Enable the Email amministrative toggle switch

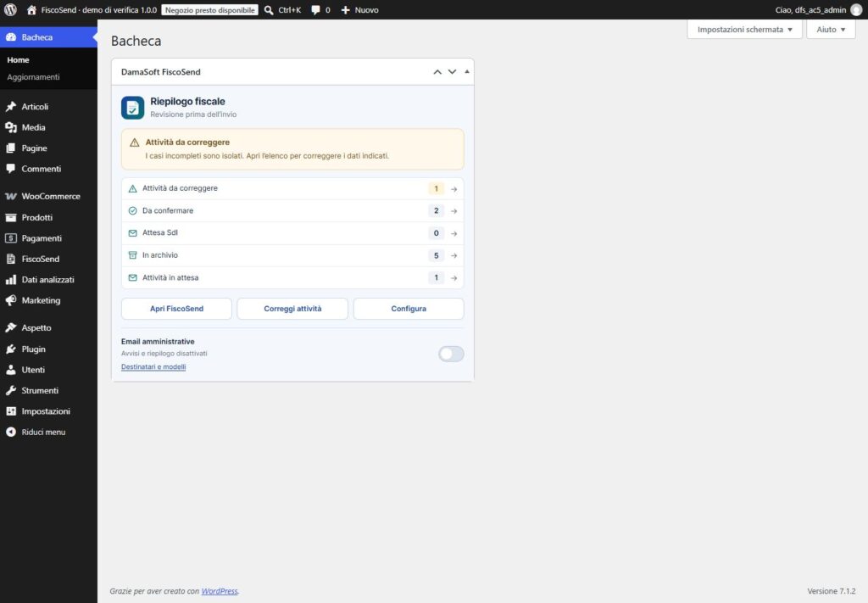[451, 354]
